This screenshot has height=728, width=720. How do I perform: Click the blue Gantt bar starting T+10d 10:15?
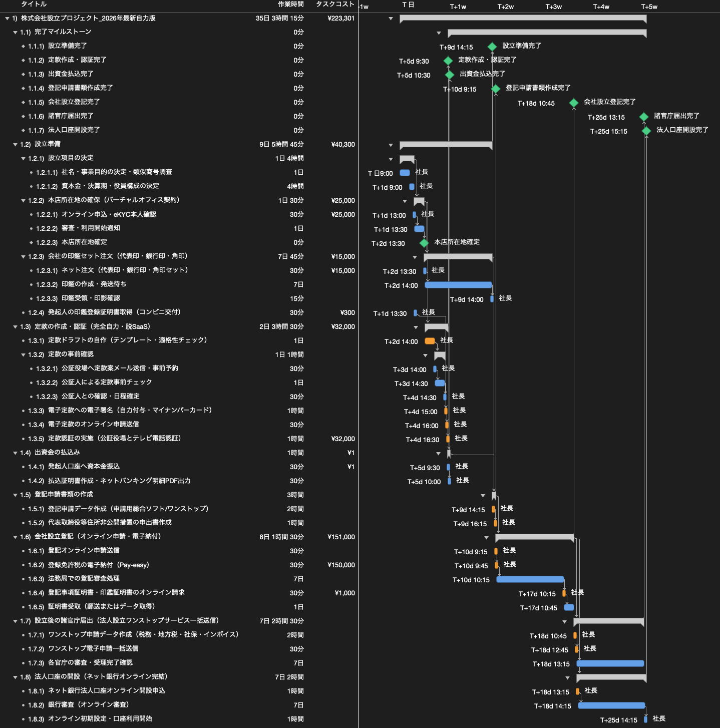(530, 579)
